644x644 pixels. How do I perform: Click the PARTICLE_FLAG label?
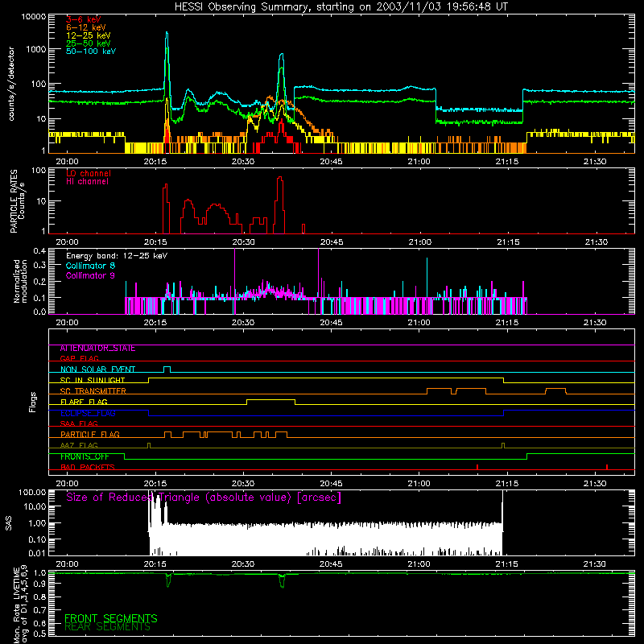click(90, 435)
